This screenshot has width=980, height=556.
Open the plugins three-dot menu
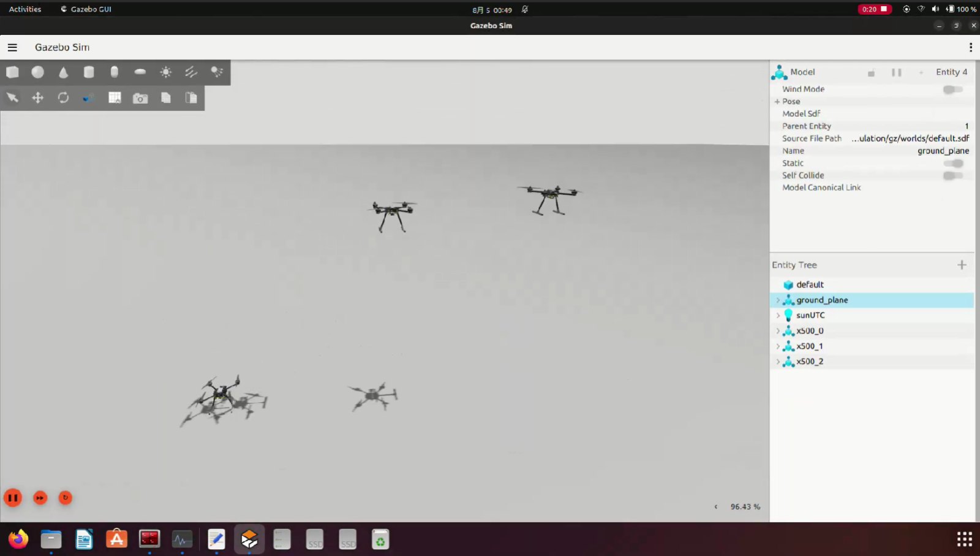tap(970, 47)
